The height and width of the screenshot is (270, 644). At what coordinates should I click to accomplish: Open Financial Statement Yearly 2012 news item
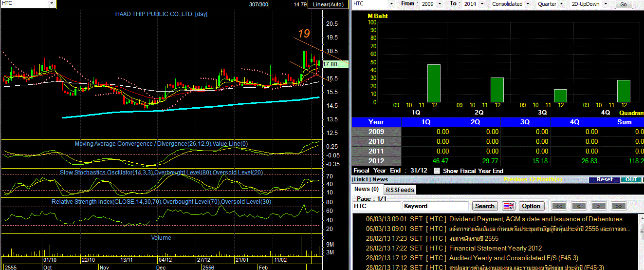[x=496, y=248]
